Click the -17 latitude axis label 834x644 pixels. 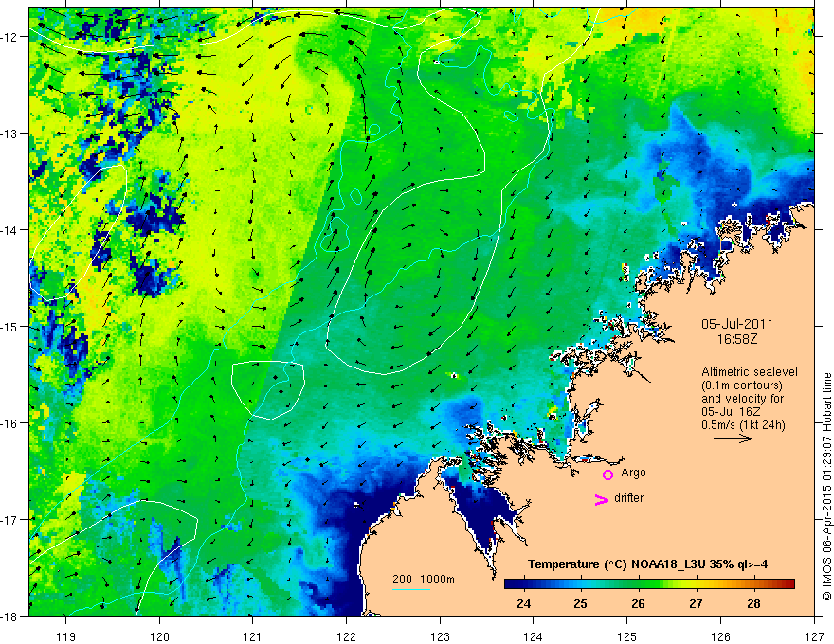coord(10,519)
